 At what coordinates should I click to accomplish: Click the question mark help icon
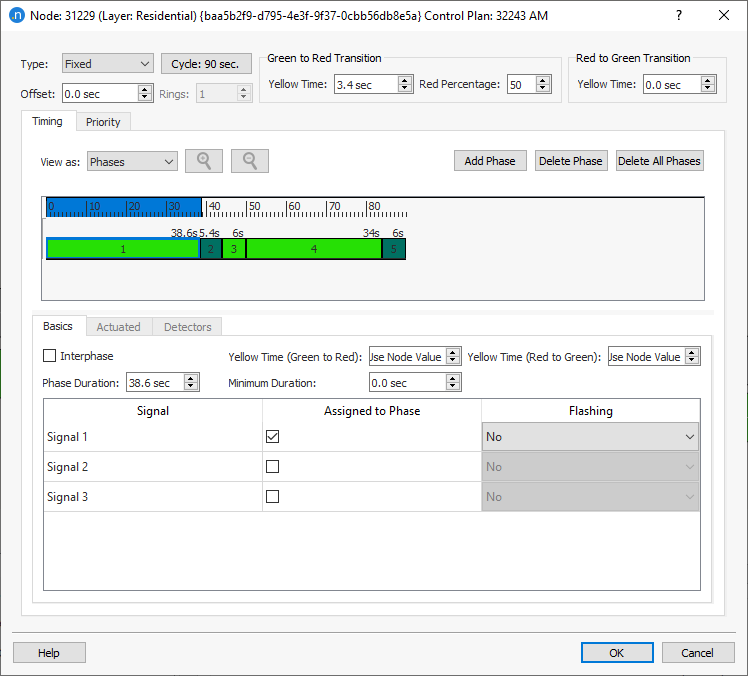pos(678,15)
